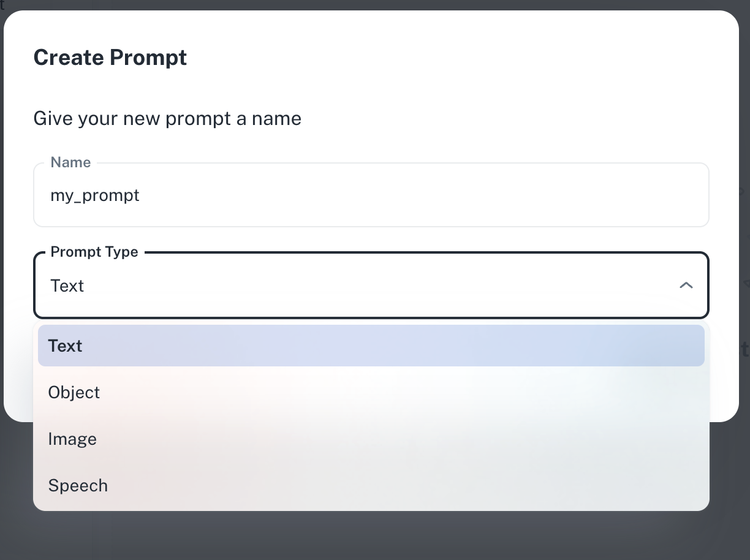Click the highlighted Text list entry
The width and height of the screenshot is (750, 560).
click(371, 346)
